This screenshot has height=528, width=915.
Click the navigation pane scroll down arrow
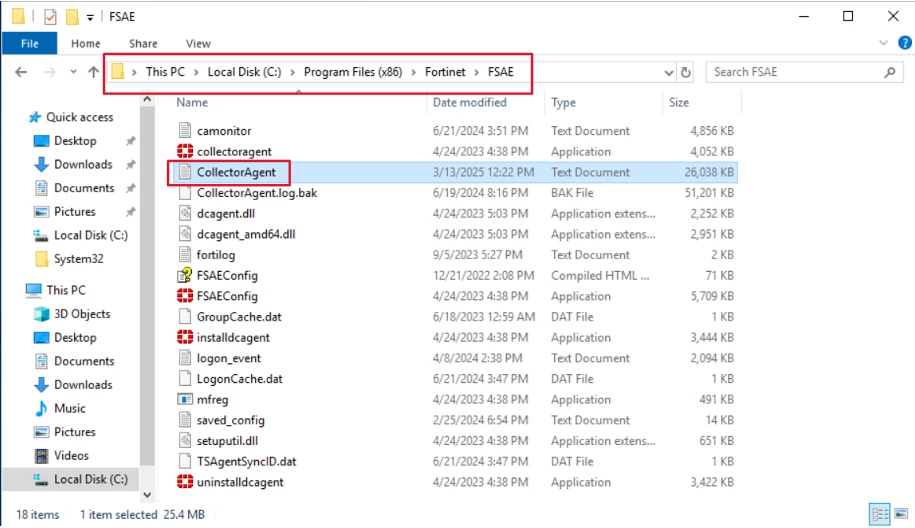[x=147, y=495]
